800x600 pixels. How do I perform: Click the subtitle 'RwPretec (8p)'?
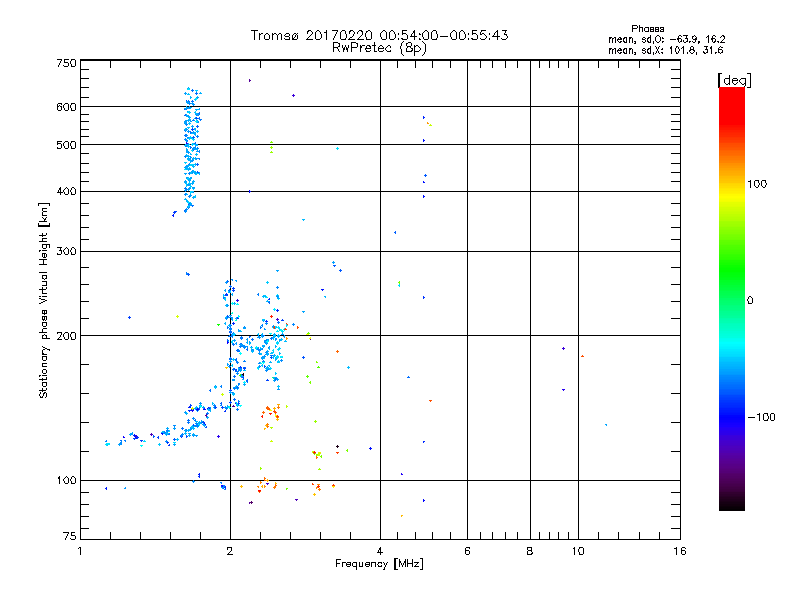click(x=379, y=48)
